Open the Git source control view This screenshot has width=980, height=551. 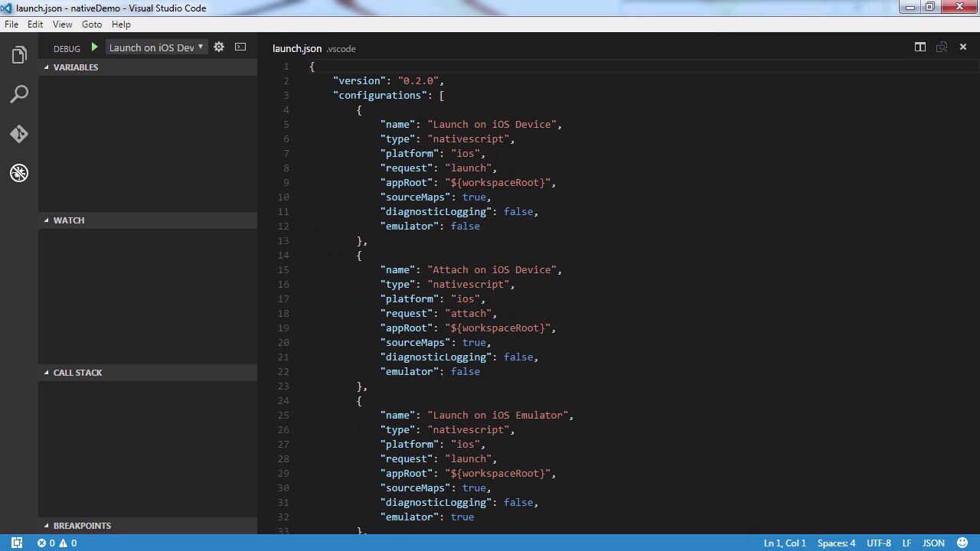pyautogui.click(x=19, y=134)
